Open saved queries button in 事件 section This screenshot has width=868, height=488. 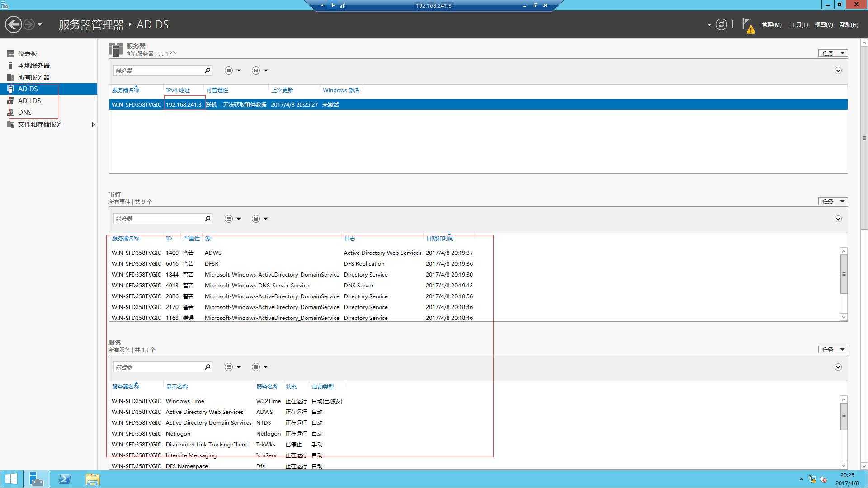click(x=260, y=219)
